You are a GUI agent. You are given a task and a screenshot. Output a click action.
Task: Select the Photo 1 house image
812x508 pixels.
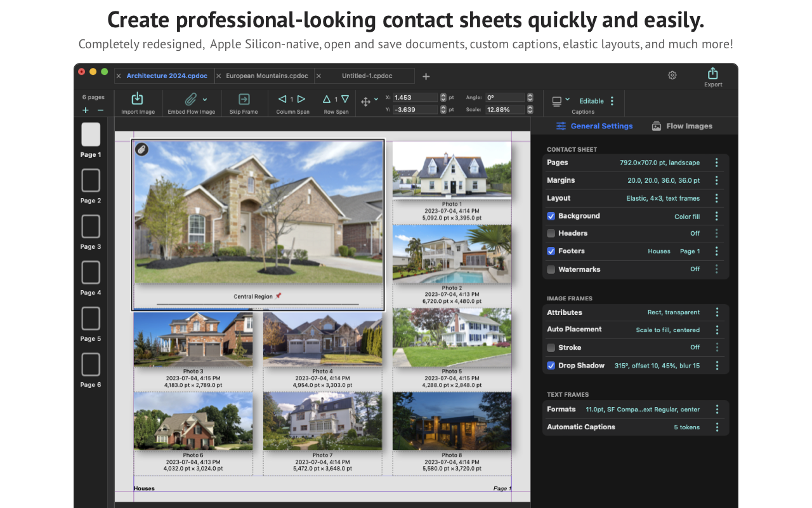(452, 170)
